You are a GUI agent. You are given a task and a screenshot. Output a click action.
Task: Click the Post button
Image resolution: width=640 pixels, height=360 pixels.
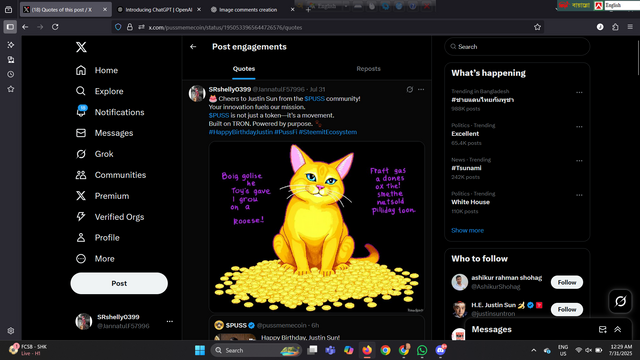[119, 283]
